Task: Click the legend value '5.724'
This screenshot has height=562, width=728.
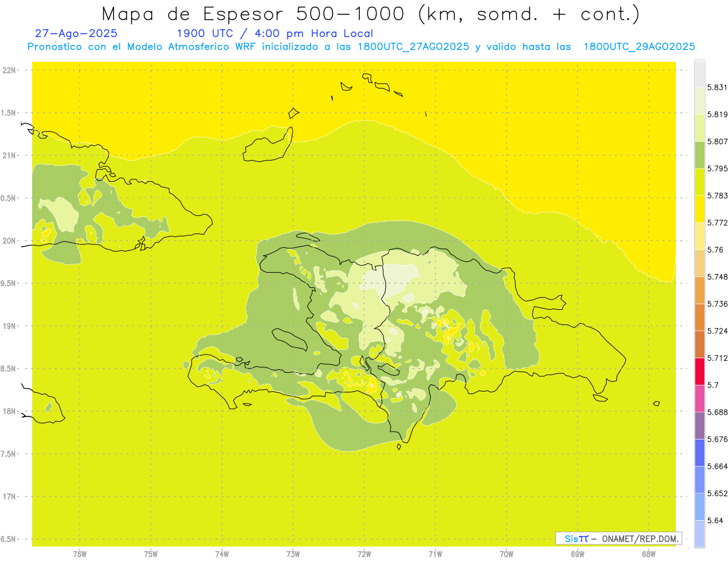Action: coord(717,330)
